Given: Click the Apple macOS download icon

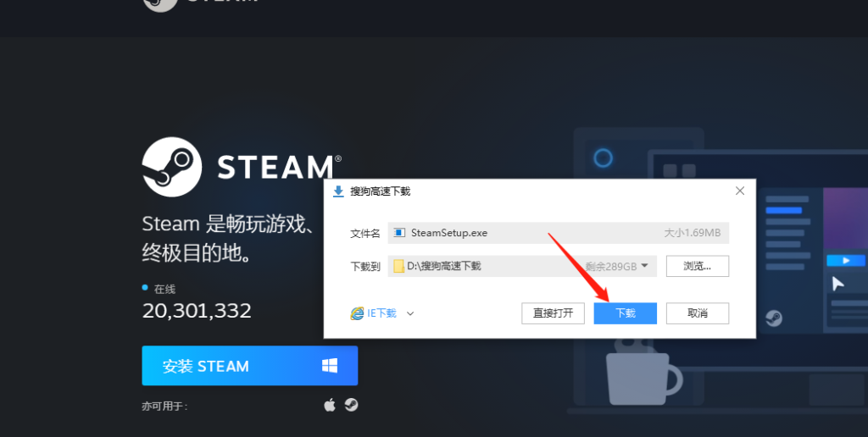Looking at the screenshot, I should [330, 406].
